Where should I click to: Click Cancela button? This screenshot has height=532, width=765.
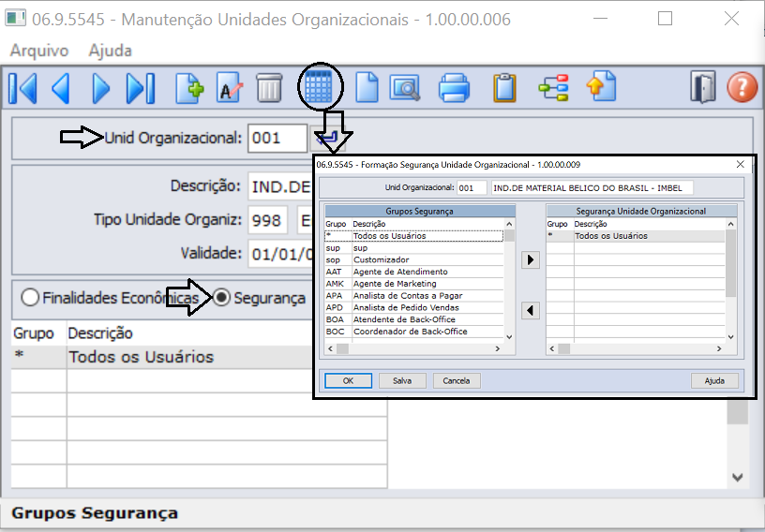[x=457, y=381]
